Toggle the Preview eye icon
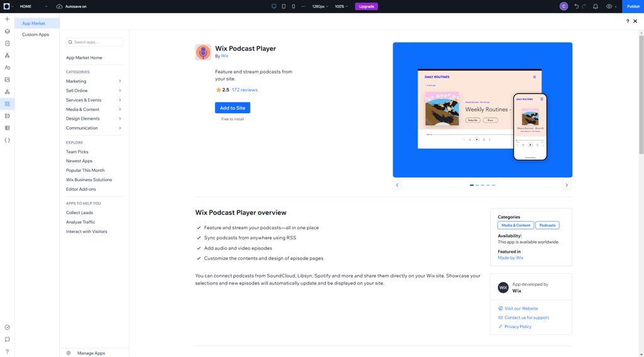The image size is (644, 357). [609, 6]
